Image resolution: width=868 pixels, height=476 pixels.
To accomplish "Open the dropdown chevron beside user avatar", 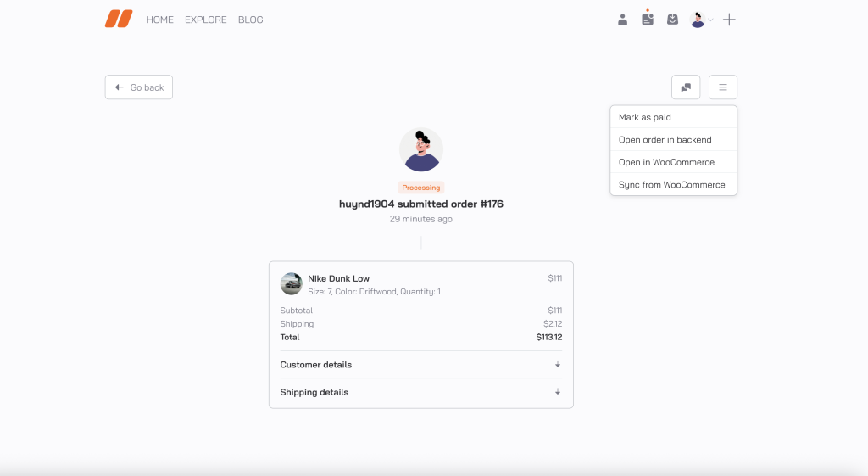I will click(x=711, y=20).
